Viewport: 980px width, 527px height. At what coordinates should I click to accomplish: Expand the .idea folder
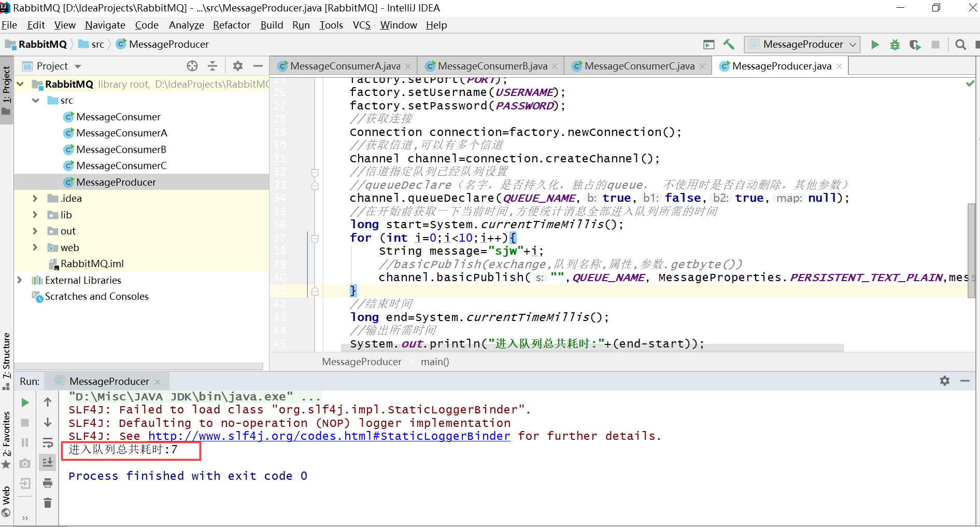[x=35, y=199]
